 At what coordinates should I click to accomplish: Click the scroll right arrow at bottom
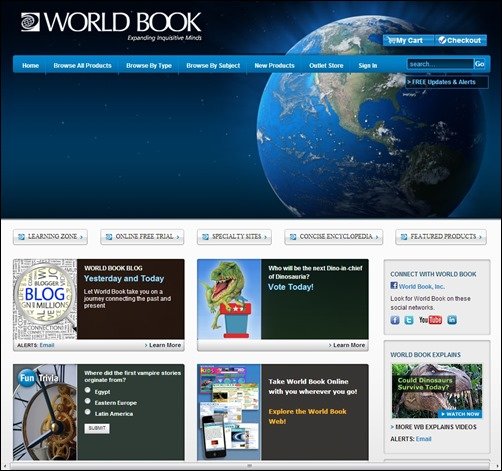(496, 466)
